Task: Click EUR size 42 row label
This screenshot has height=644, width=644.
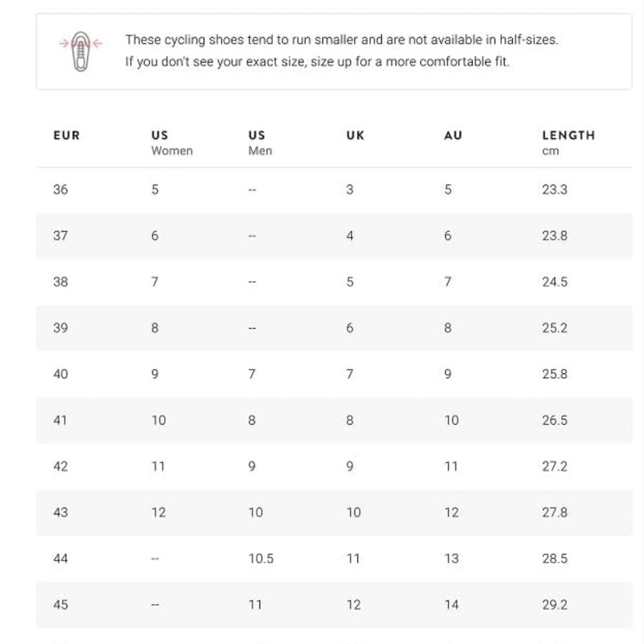Action: point(61,466)
